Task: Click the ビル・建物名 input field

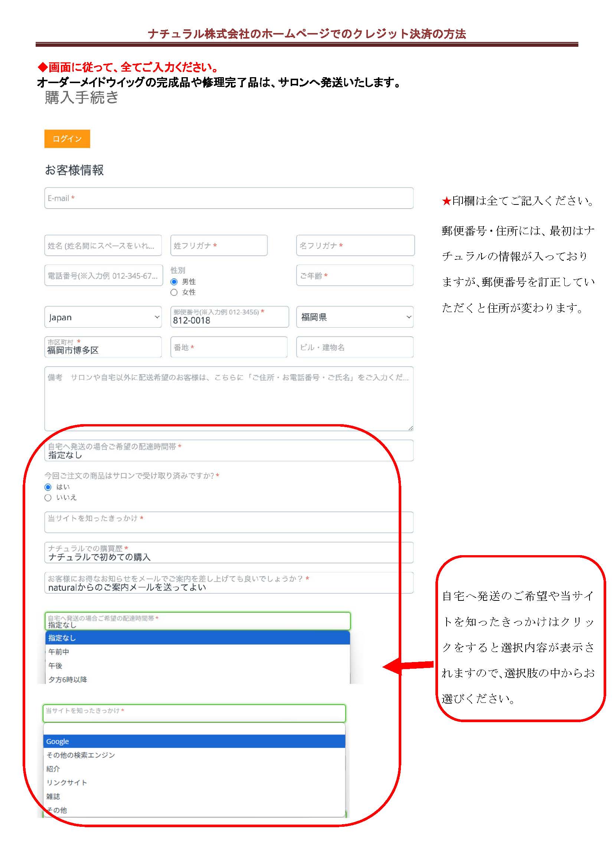Action: pos(354,347)
